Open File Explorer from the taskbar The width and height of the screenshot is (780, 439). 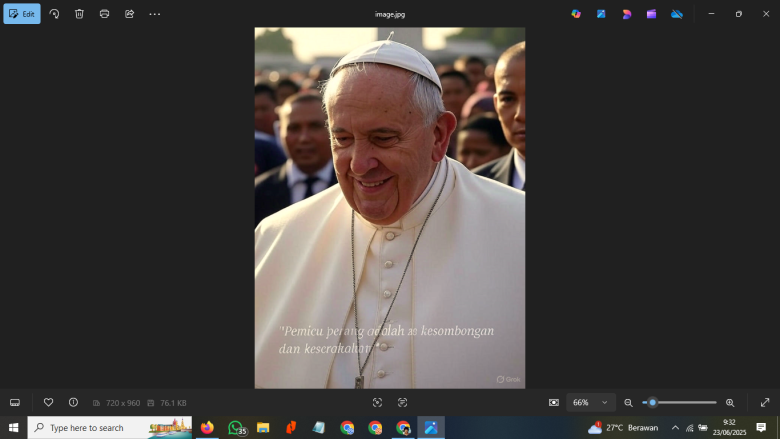[263, 428]
